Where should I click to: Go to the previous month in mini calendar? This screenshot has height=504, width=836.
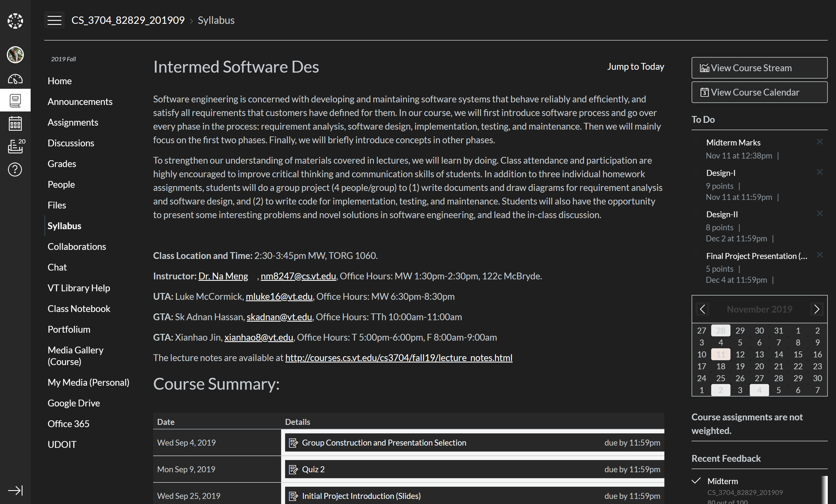point(702,309)
